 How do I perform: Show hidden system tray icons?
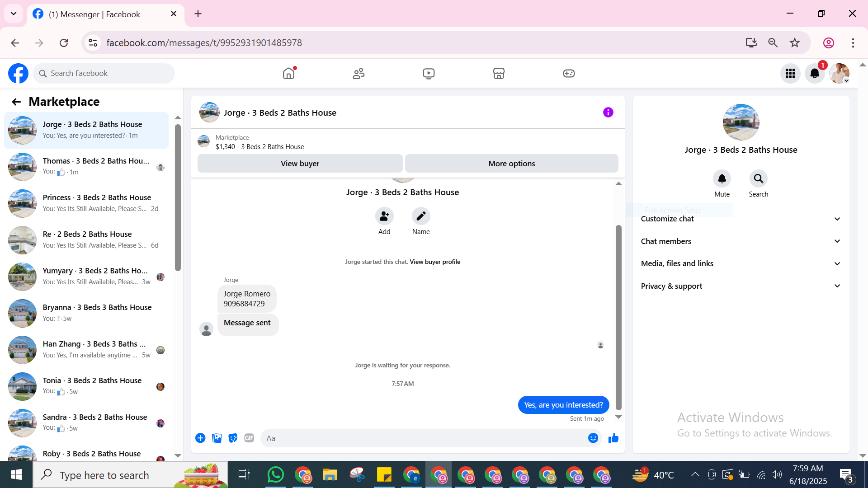[x=695, y=474]
